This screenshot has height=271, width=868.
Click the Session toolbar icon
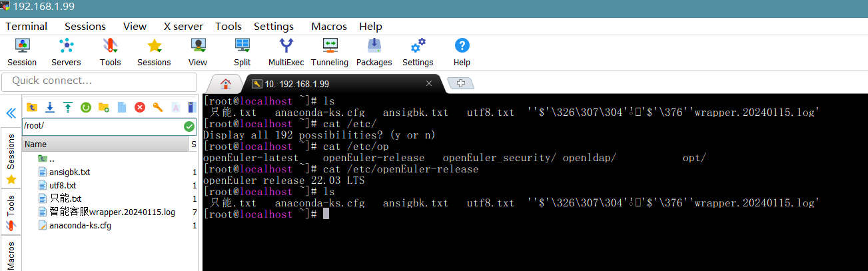tap(22, 52)
